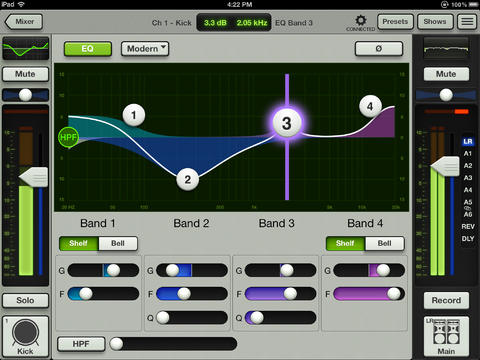
Task: Open the EQ curve thumbnail at top left
Action: click(x=26, y=48)
